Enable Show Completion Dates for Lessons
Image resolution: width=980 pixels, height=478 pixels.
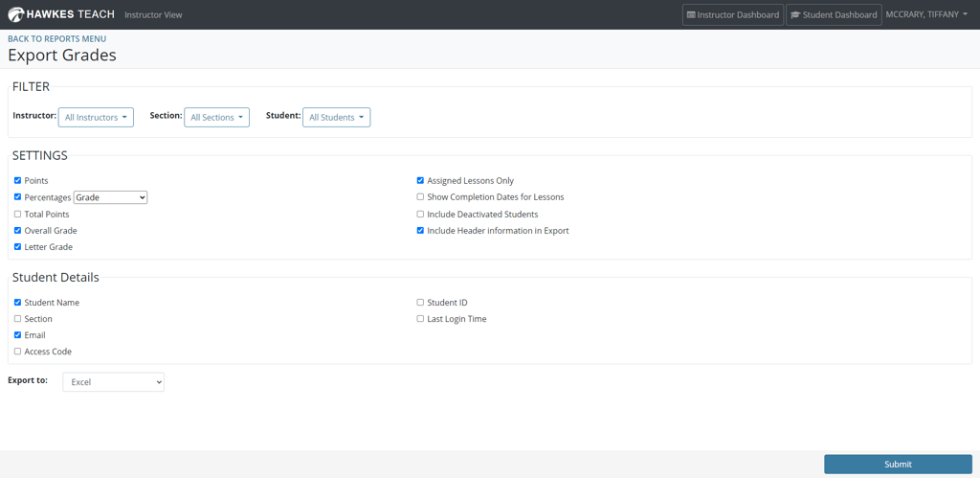[420, 196]
